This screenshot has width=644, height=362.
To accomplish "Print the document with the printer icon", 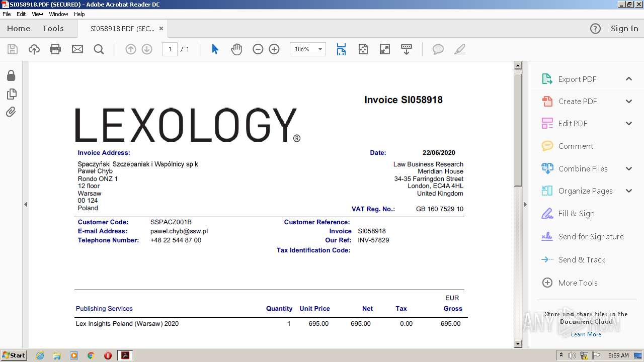I will tap(55, 49).
